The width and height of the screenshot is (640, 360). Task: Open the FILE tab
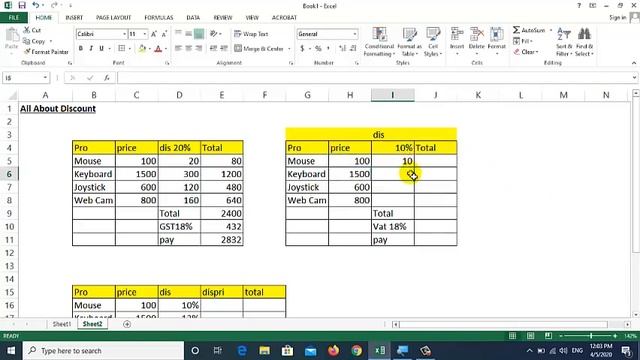tap(14, 18)
